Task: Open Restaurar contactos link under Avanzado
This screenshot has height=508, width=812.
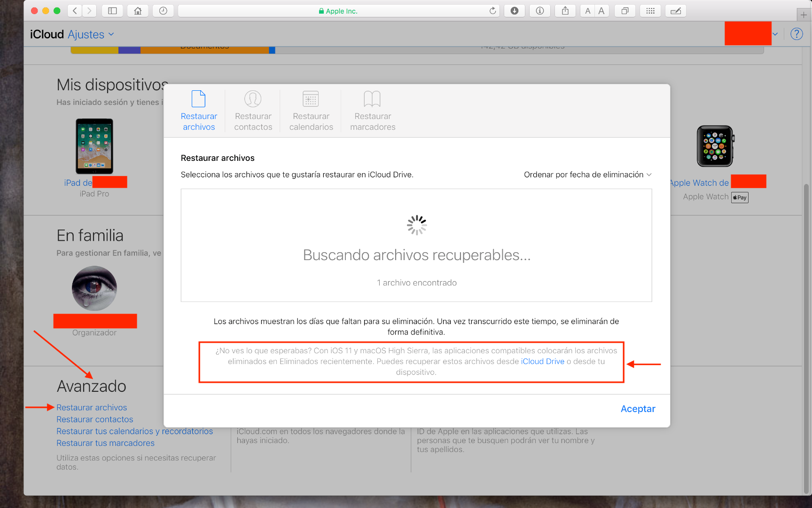Action: pos(95,419)
